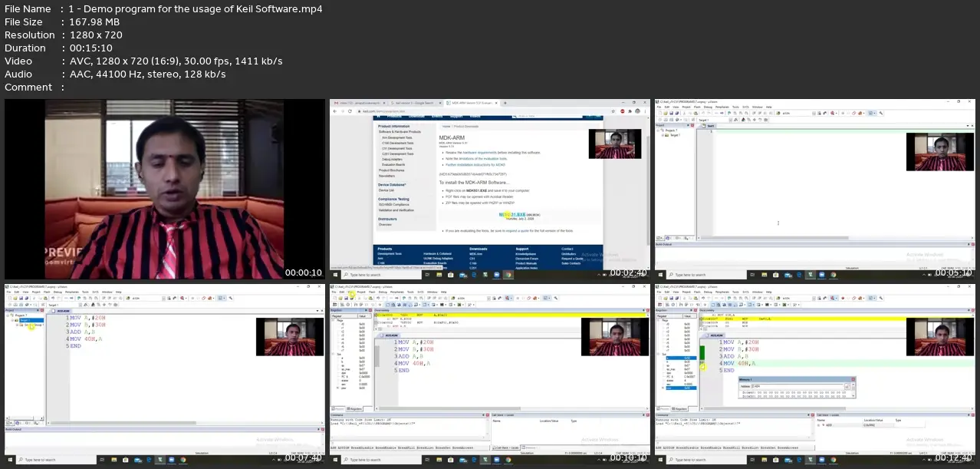
Task: Open the hardware requirements link on Keil page
Action: pyautogui.click(x=479, y=153)
